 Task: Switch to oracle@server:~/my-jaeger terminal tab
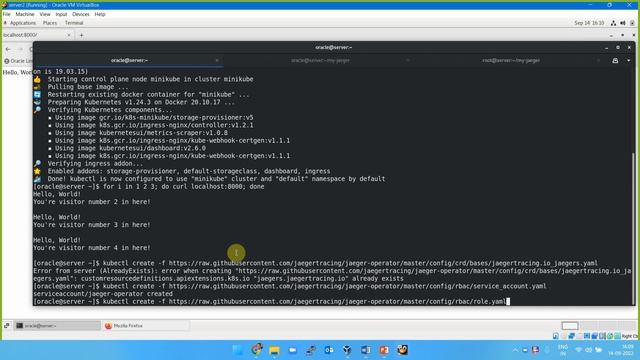coord(320,60)
